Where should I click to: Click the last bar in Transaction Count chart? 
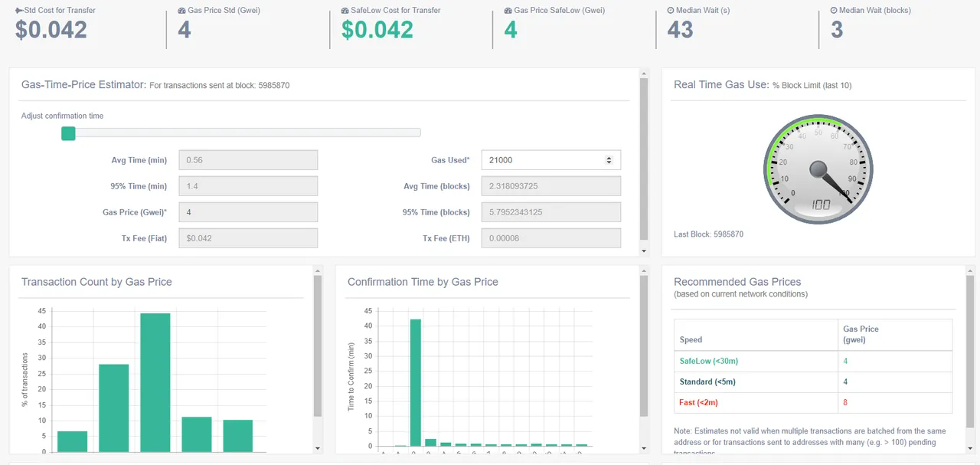[238, 436]
